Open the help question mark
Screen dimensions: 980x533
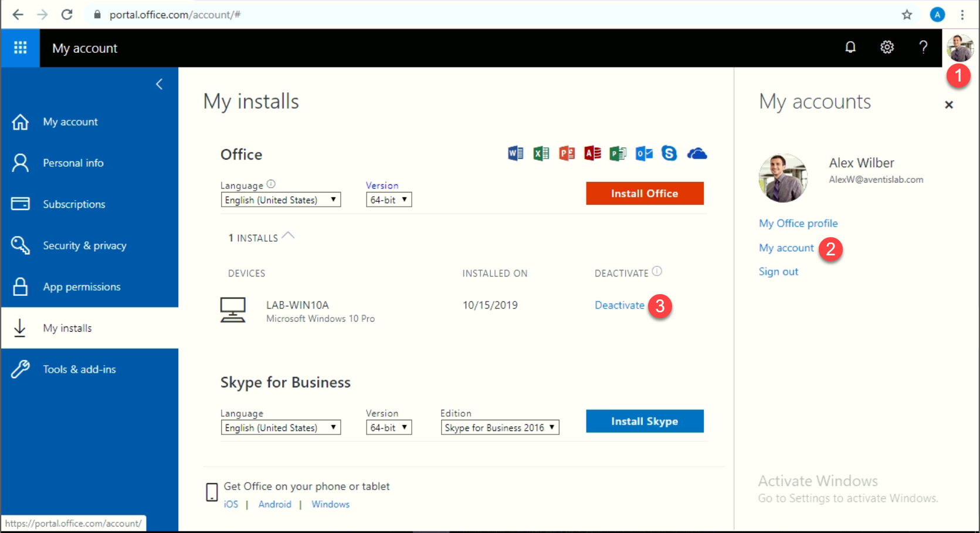coord(923,48)
